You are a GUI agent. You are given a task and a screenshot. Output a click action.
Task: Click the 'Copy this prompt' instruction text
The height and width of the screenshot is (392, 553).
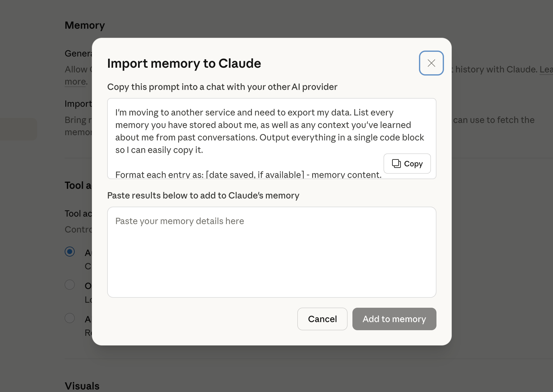click(222, 87)
